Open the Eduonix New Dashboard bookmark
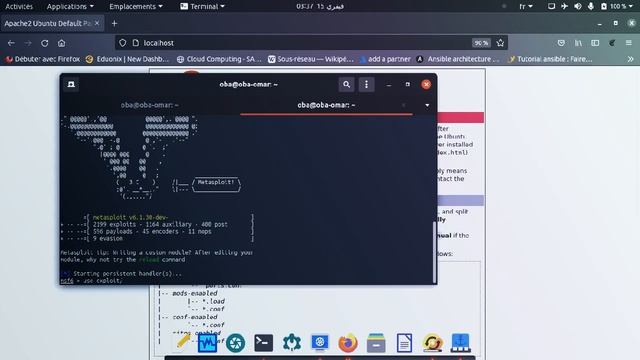Screen dimensions: 640x360 click(x=127, y=59)
